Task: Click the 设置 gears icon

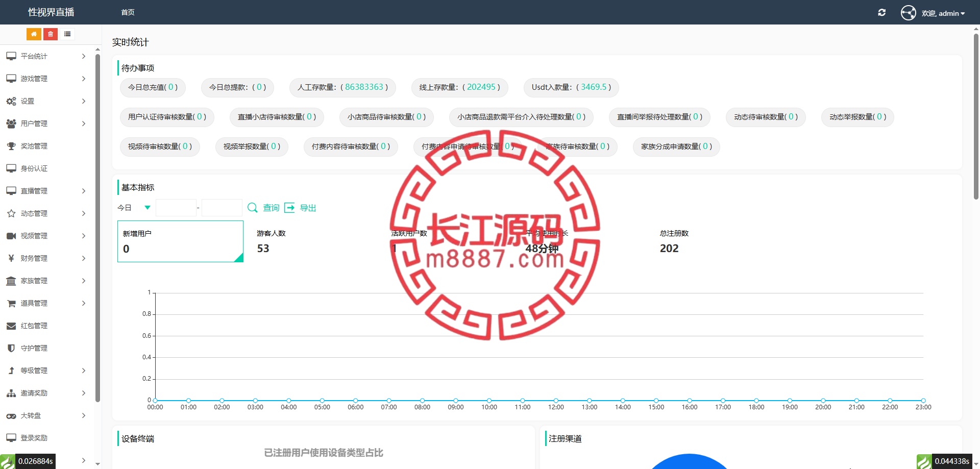Action: click(11, 101)
